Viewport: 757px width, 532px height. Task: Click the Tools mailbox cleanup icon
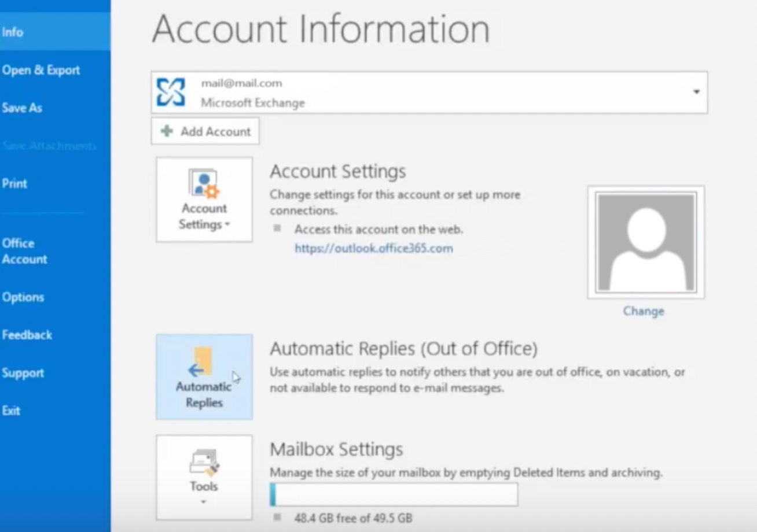tap(204, 463)
